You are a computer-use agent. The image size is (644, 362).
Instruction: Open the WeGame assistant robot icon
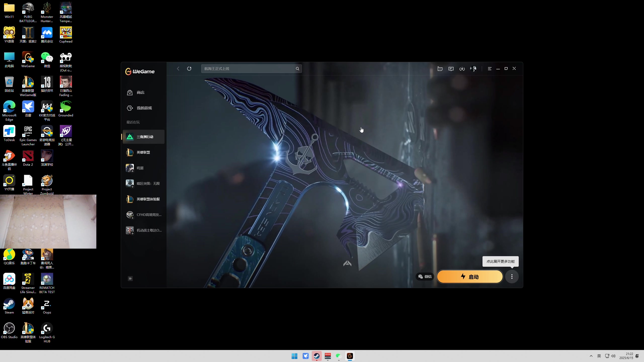tap(440, 69)
